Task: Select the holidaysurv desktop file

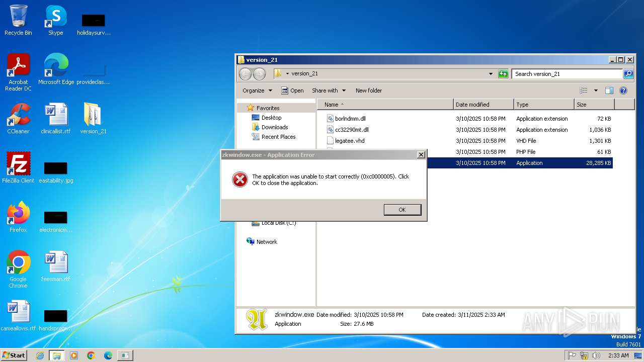Action: point(93,24)
